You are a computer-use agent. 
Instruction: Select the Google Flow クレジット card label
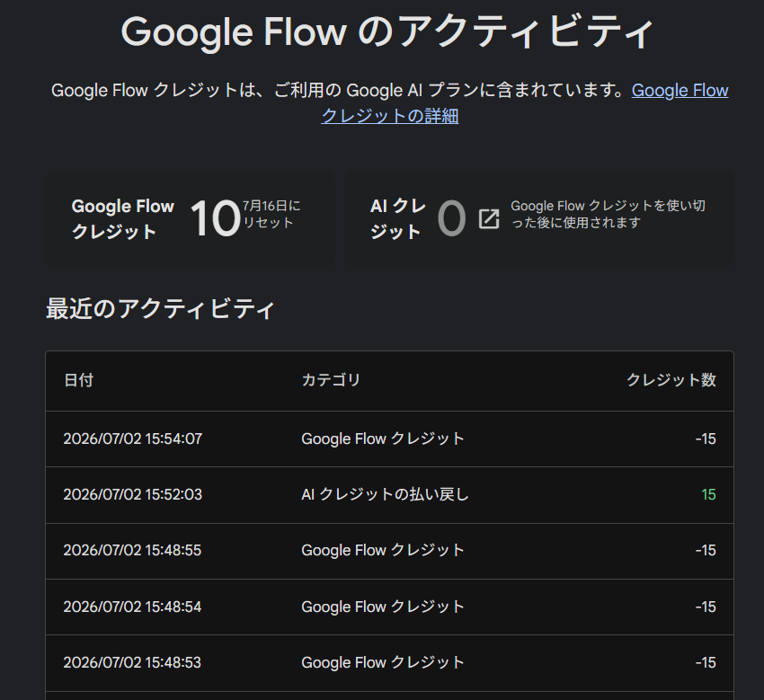click(122, 218)
